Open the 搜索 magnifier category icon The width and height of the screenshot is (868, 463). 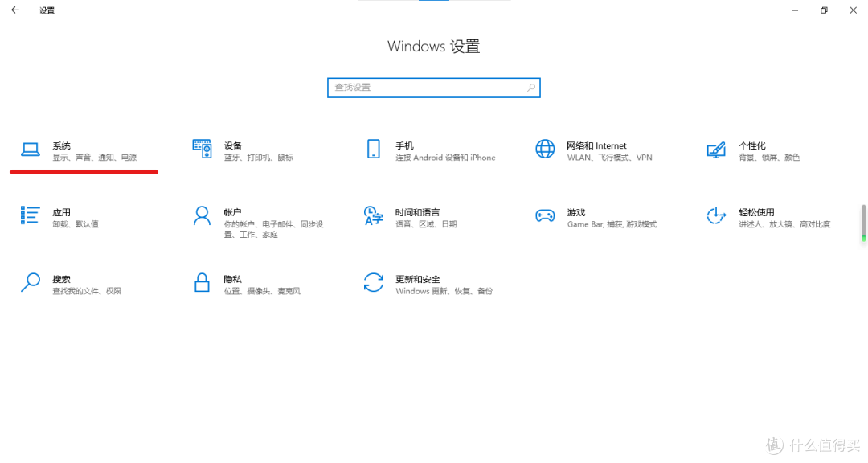pyautogui.click(x=31, y=282)
